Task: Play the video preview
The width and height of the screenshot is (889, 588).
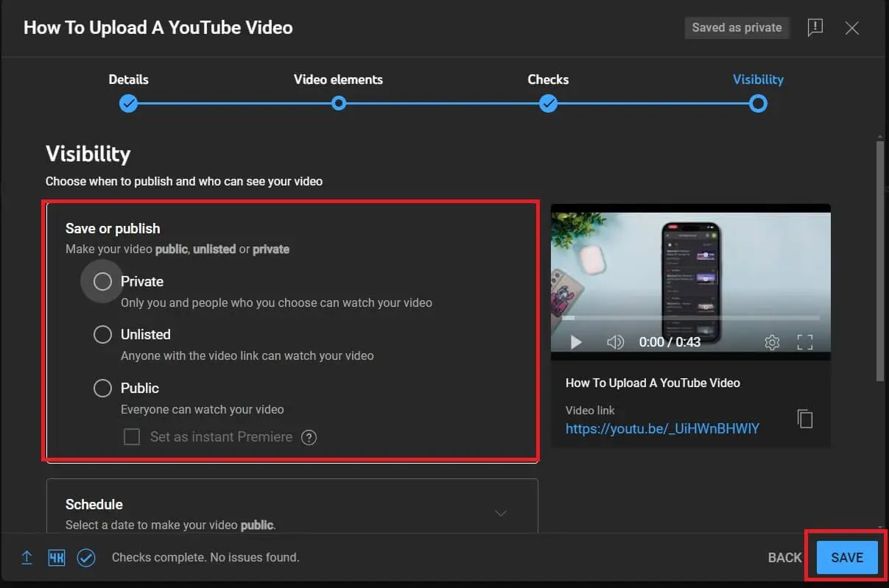Action: (x=576, y=341)
